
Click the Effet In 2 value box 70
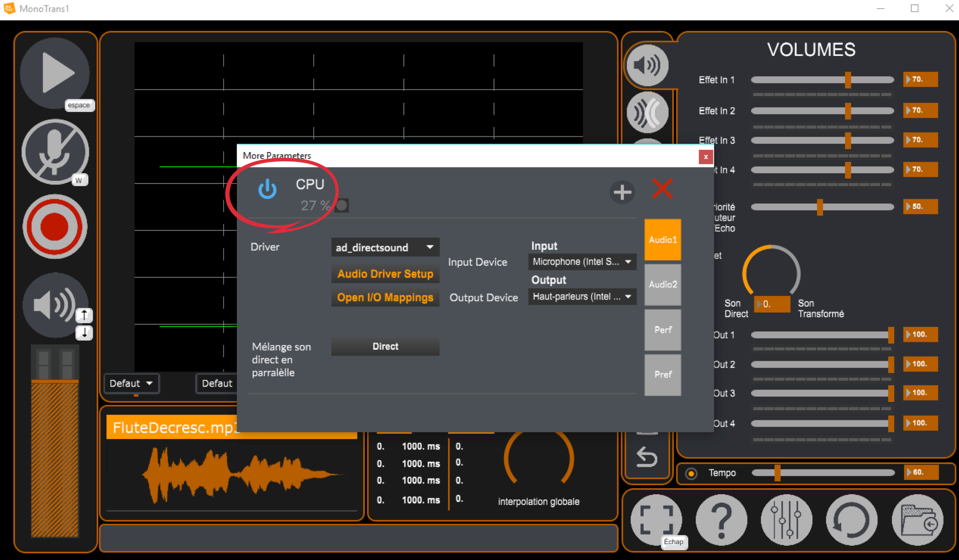[x=920, y=110]
